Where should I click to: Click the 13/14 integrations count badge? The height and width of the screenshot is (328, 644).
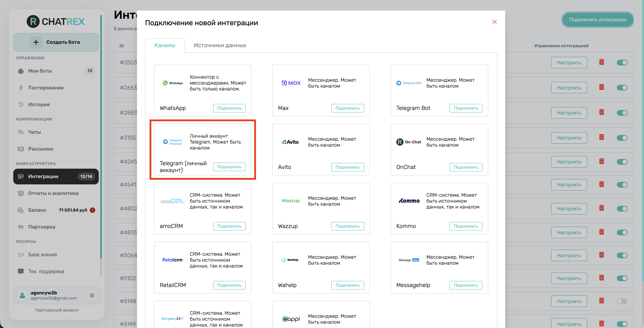click(x=86, y=177)
